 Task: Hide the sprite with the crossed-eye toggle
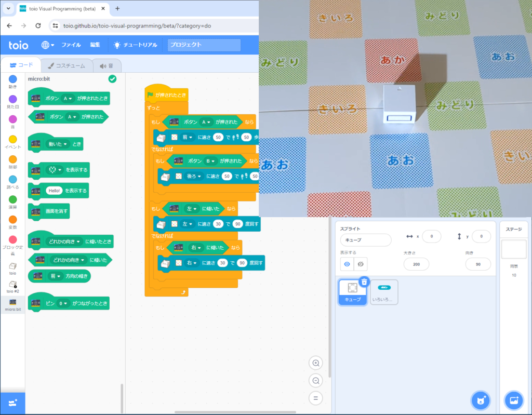tap(360, 264)
